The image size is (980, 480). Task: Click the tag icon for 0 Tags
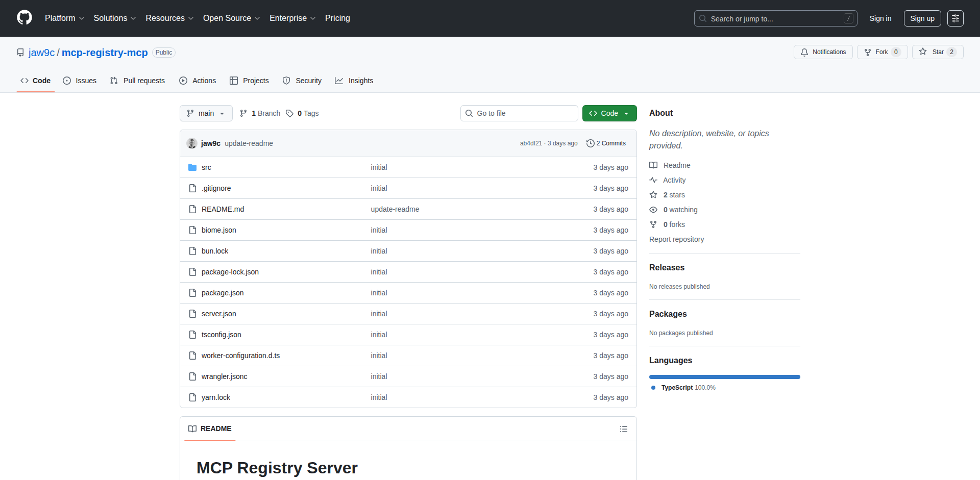(x=289, y=113)
